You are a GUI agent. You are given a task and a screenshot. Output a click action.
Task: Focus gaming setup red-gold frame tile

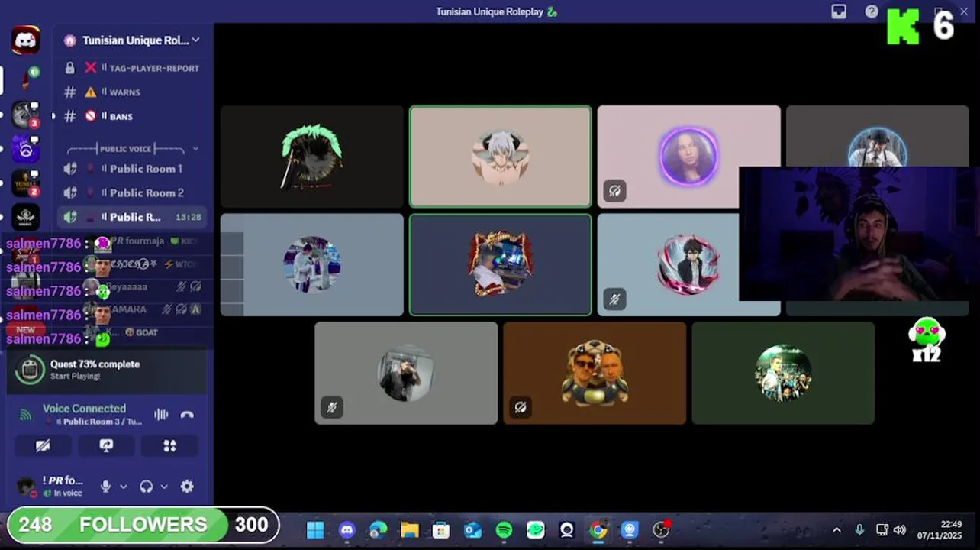(x=501, y=264)
